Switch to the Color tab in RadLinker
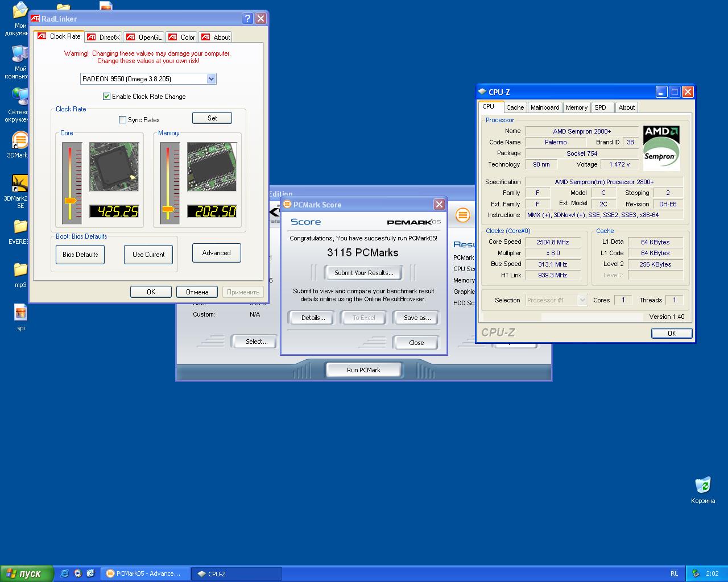This screenshot has width=728, height=582. click(182, 38)
